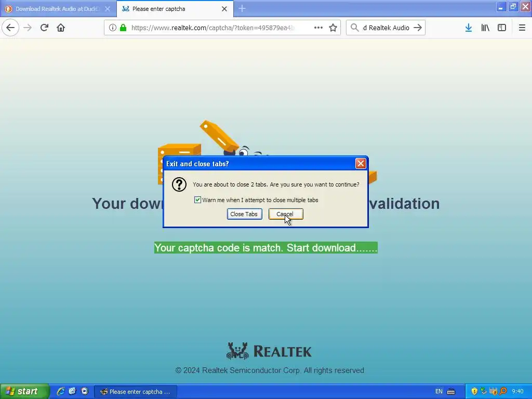The height and width of the screenshot is (399, 532).
Task: Confirm with the Close Tabs button
Action: [x=244, y=214]
